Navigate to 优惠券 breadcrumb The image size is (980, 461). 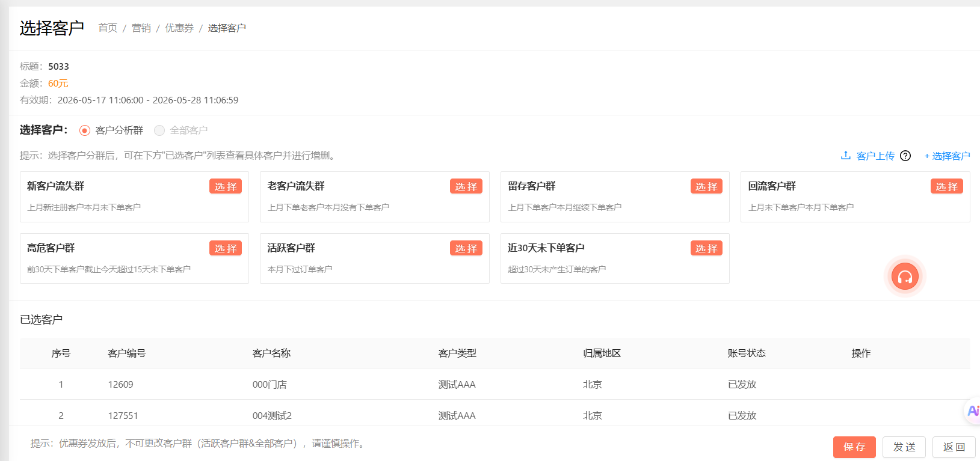pos(179,28)
